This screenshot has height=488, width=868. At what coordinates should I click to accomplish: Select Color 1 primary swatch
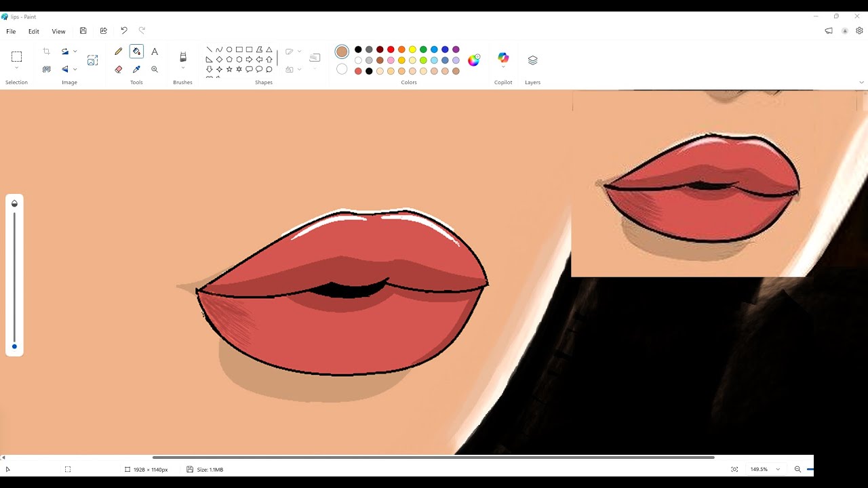[342, 52]
